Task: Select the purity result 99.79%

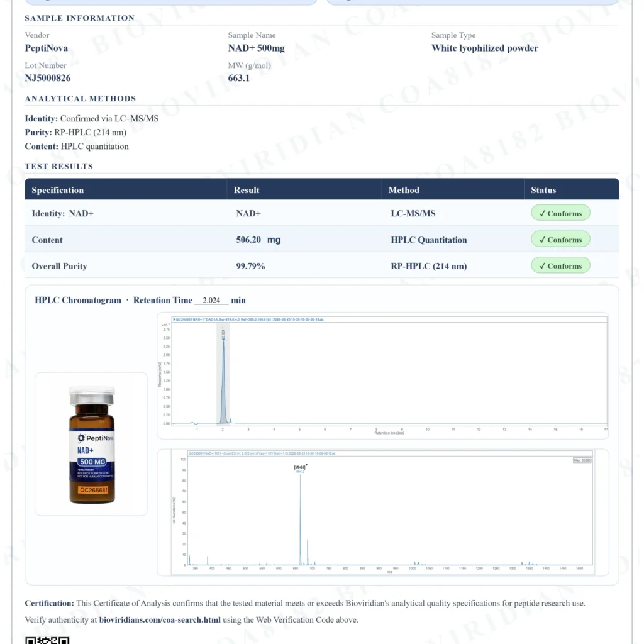Action: [x=250, y=266]
